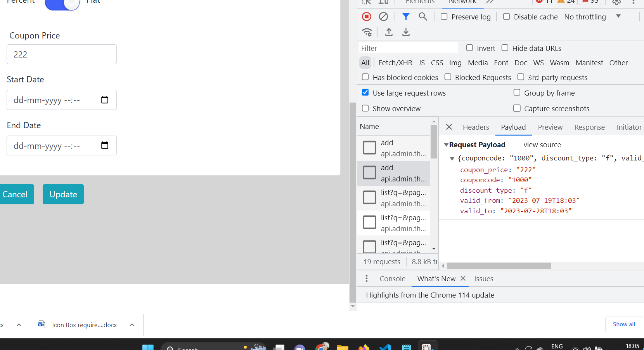
Task: Export HAR file with download icon
Action: (x=406, y=32)
